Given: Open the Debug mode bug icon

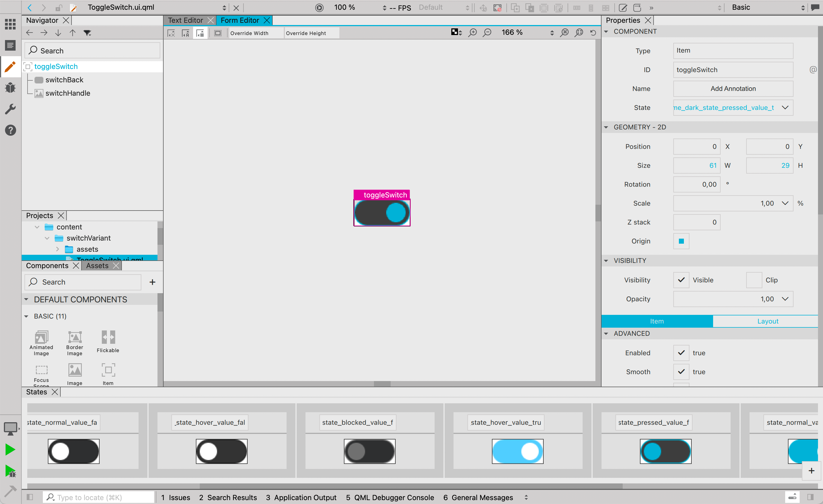Looking at the screenshot, I should point(10,88).
